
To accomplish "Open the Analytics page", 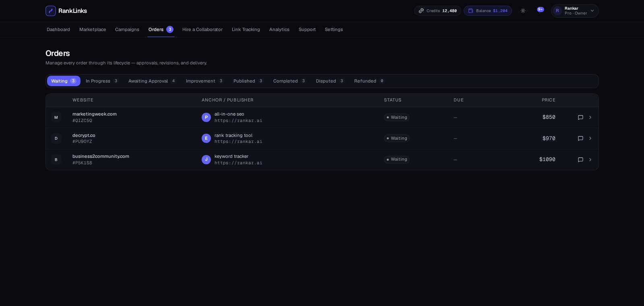I will click(x=279, y=29).
